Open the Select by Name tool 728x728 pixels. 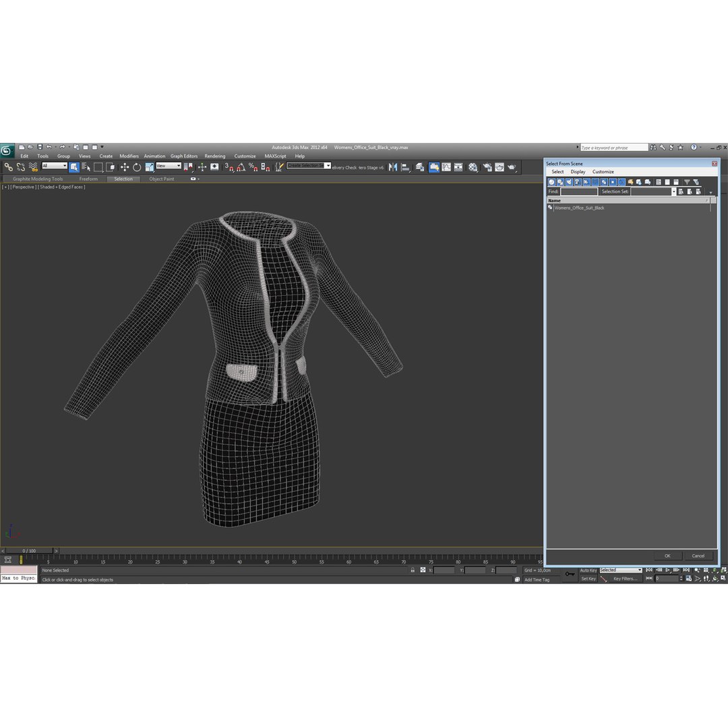(x=86, y=167)
